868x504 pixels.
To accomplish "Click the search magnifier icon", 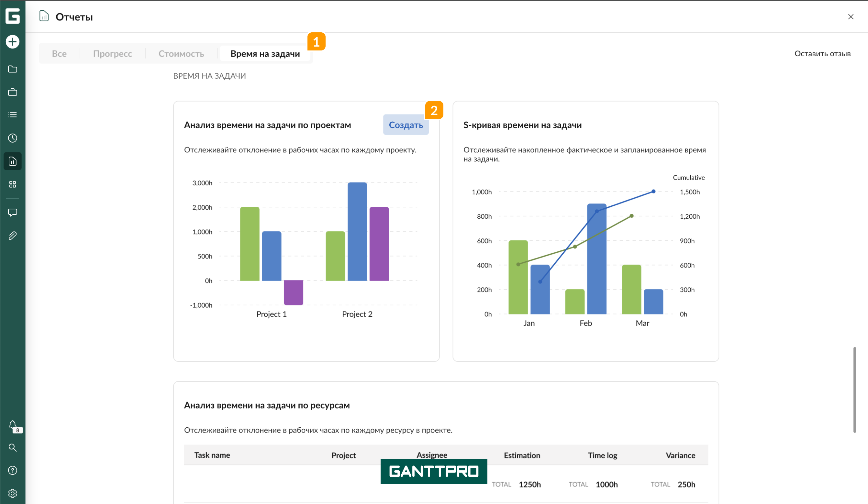I will [x=13, y=447].
